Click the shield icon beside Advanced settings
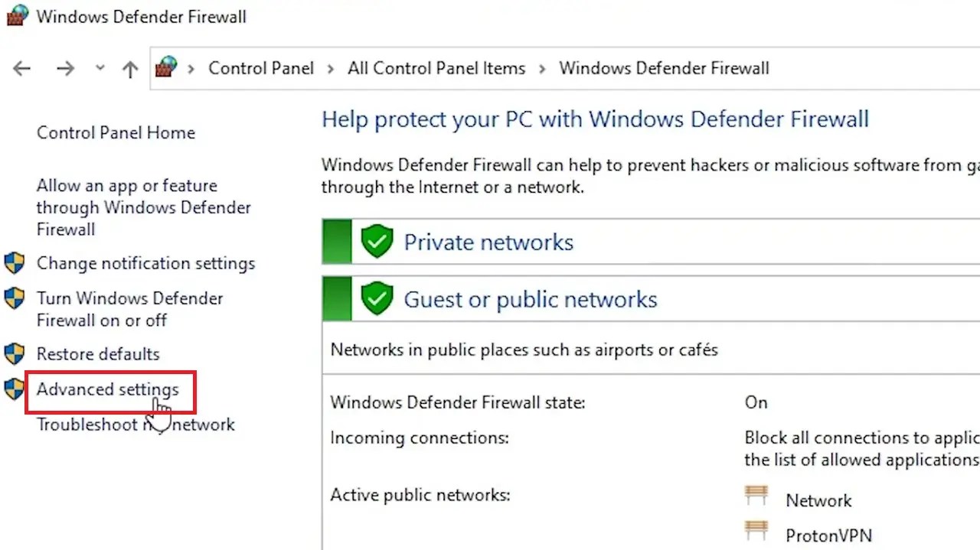The height and width of the screenshot is (550, 980). (x=14, y=389)
